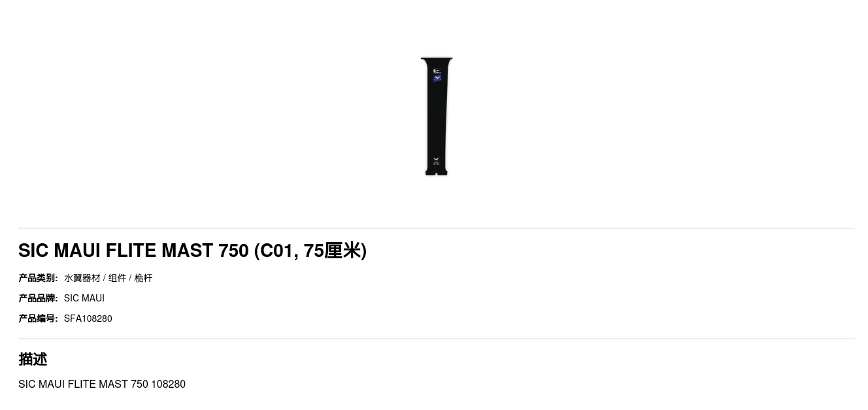Screen dimensions: 868x410
Task: Select the product number SFA108280
Action: click(x=88, y=318)
